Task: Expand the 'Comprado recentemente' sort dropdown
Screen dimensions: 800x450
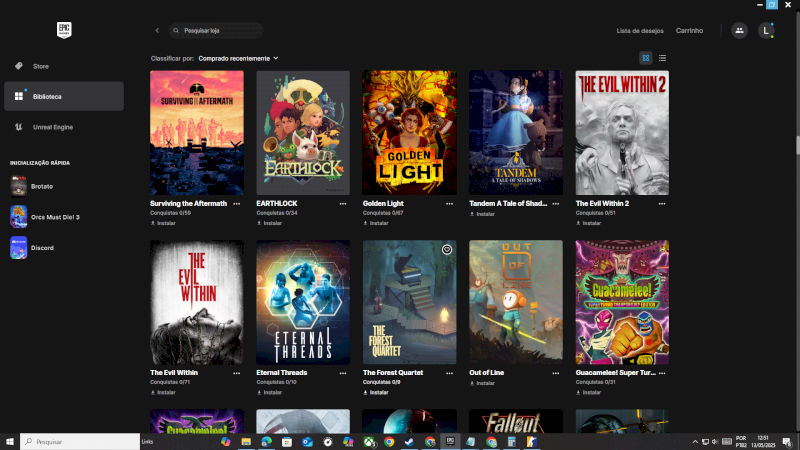Action: 238,58
